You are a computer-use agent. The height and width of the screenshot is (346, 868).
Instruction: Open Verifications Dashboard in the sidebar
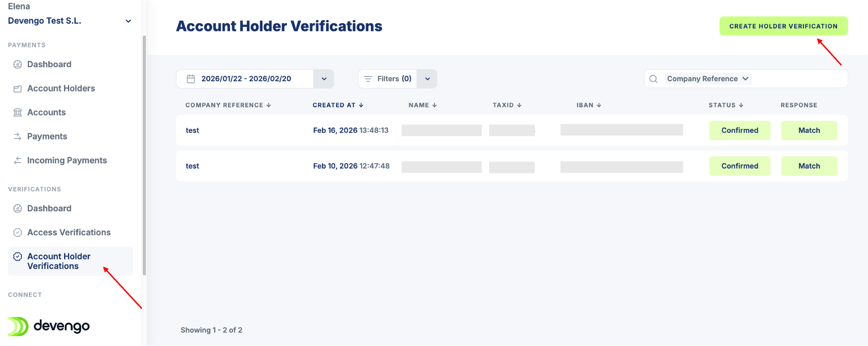49,208
